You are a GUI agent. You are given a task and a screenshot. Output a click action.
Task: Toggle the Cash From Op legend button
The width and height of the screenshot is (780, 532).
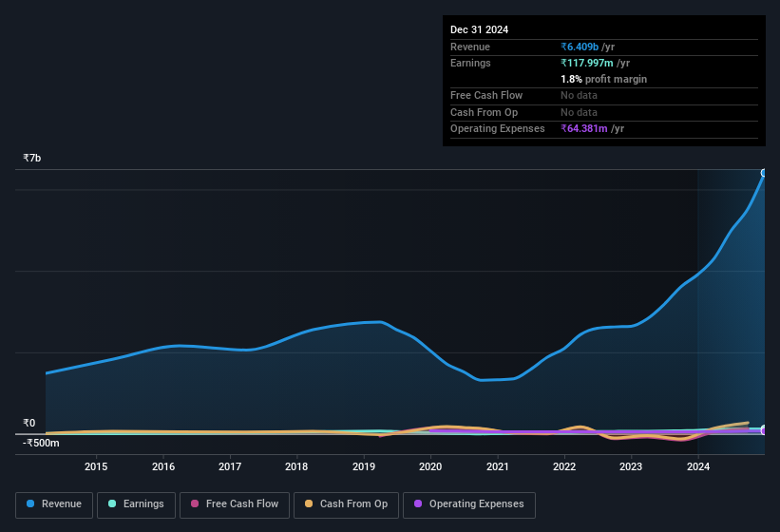[x=346, y=504]
